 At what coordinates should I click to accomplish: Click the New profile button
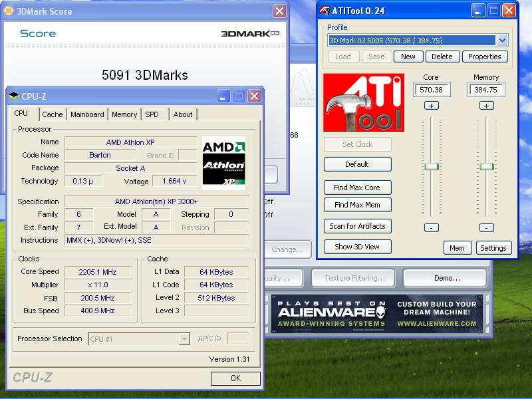tap(408, 57)
